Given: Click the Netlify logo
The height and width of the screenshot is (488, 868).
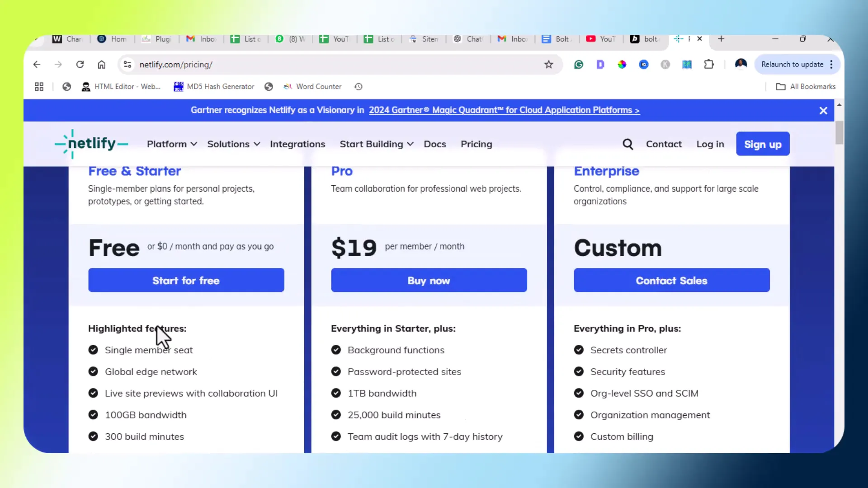Looking at the screenshot, I should (x=91, y=144).
